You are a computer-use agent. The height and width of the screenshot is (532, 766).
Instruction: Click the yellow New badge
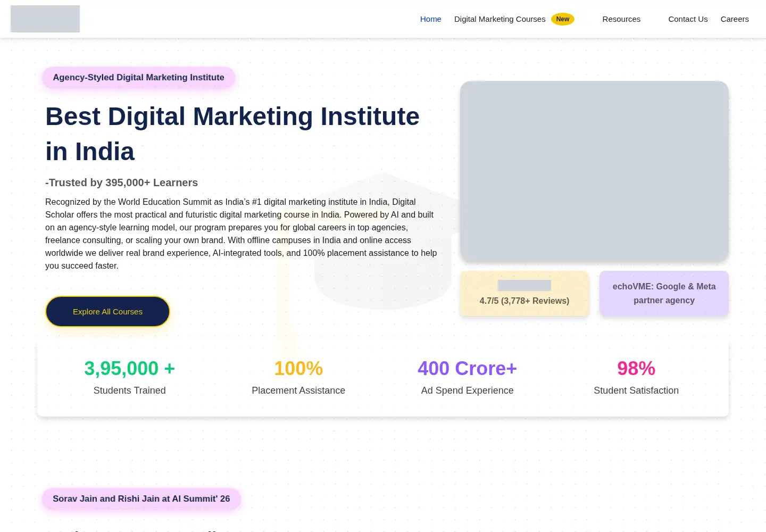pos(562,19)
